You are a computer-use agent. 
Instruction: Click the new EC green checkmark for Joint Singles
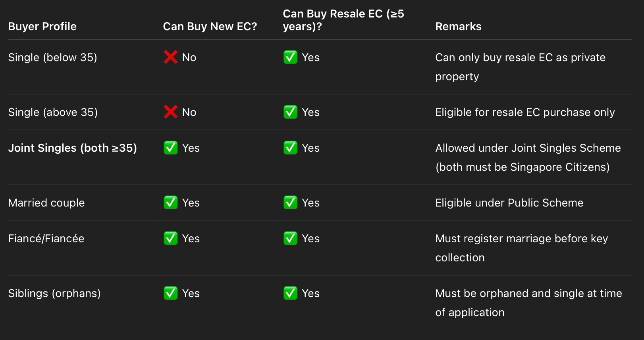171,148
